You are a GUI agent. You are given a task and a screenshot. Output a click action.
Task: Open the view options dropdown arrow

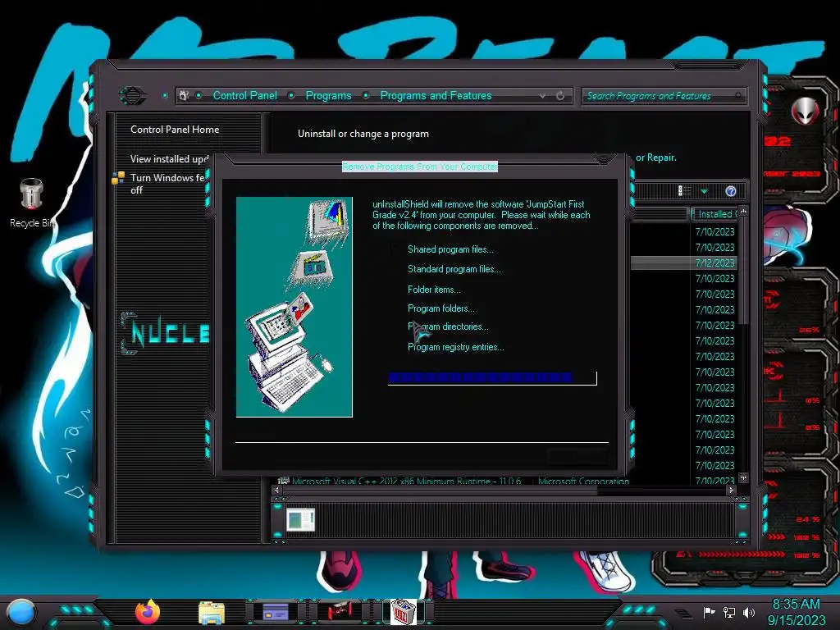tap(705, 191)
